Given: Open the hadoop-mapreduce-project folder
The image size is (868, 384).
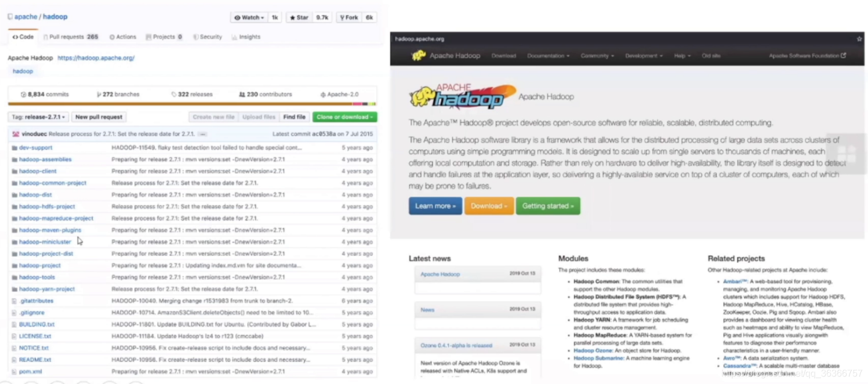Looking at the screenshot, I should pos(56,218).
